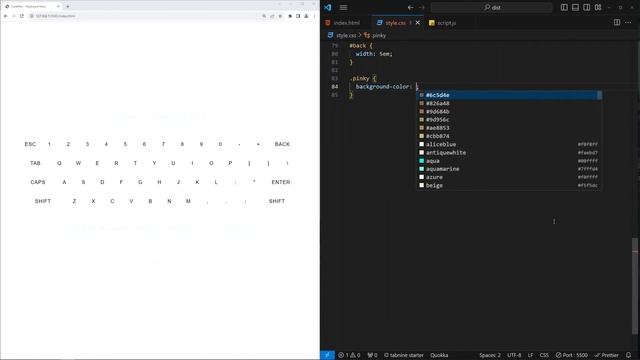
Task: Click the ESC key on the page keyboard
Action: [30, 144]
